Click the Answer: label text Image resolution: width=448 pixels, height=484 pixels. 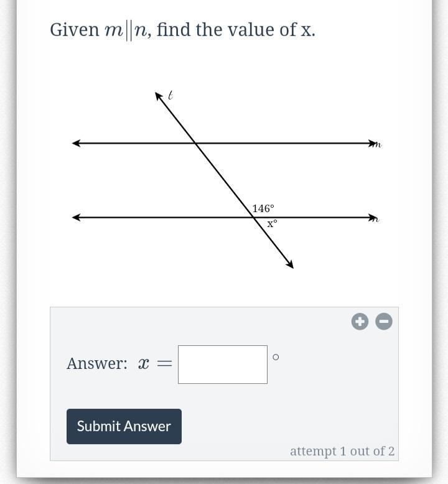pyautogui.click(x=97, y=363)
